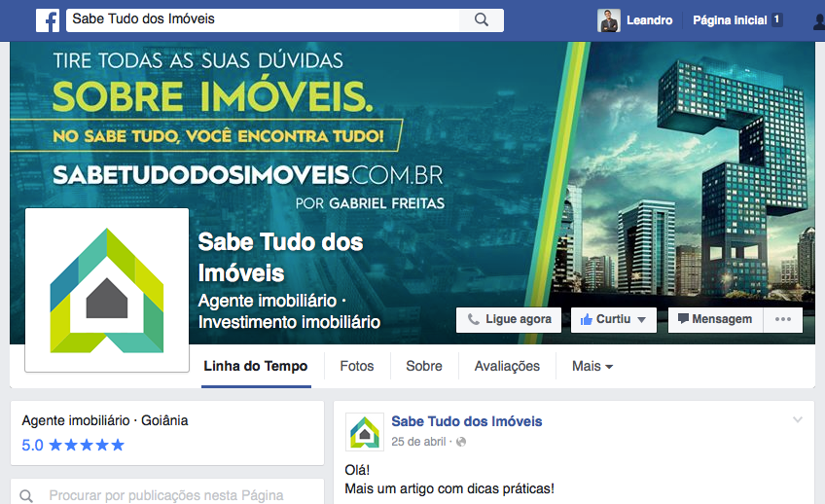Click the Sabe Tudo dos Imóveis post author link
Screen dimensions: 825x504
[467, 421]
